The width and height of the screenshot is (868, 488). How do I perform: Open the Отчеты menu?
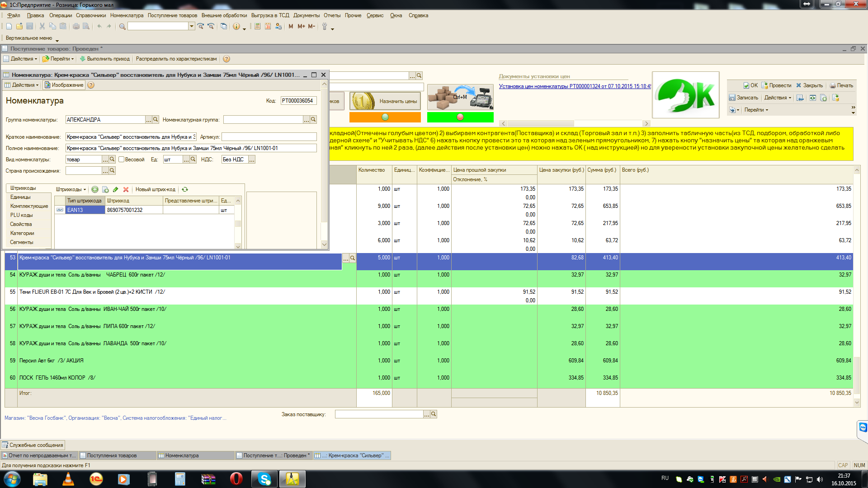pos(332,15)
